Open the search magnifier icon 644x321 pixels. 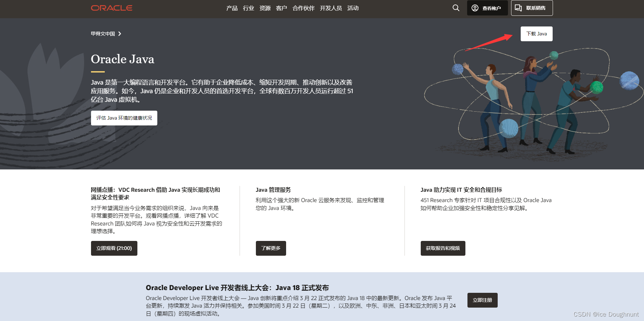pyautogui.click(x=456, y=8)
